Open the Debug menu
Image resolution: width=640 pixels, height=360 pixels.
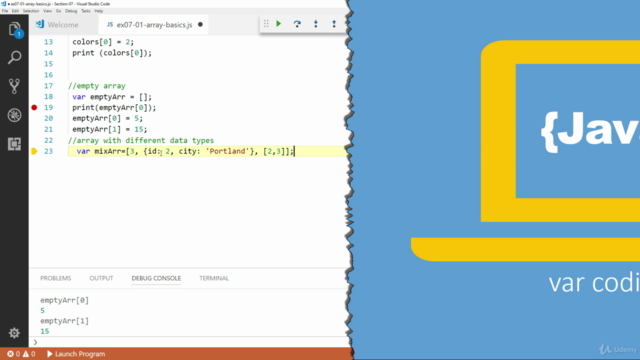(x=71, y=11)
